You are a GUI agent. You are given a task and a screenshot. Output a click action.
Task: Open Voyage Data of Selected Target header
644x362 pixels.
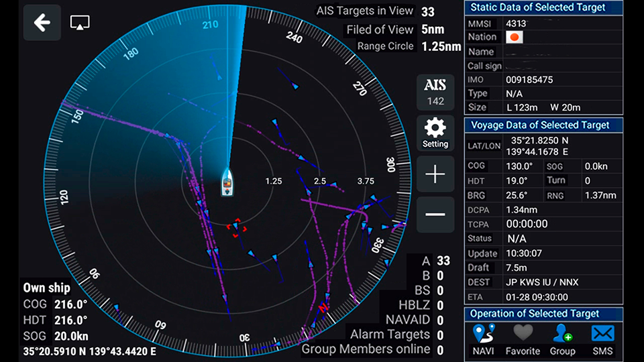click(x=543, y=125)
